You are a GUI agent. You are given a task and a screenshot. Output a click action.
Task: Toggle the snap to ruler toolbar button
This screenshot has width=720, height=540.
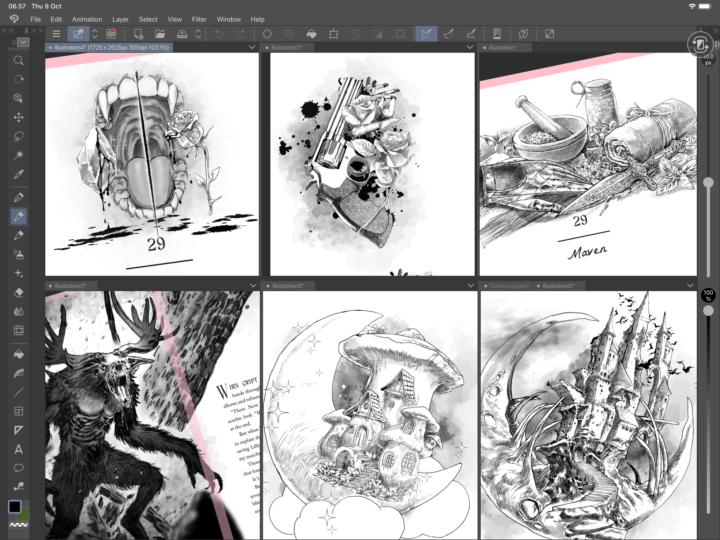click(425, 34)
